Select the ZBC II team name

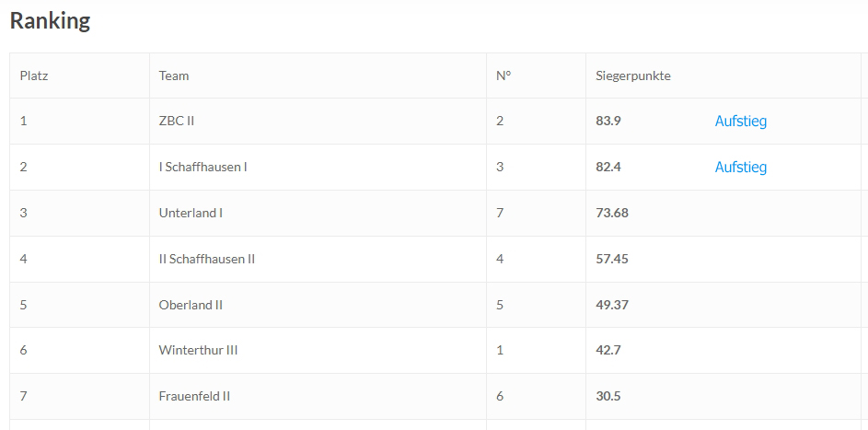(x=177, y=121)
